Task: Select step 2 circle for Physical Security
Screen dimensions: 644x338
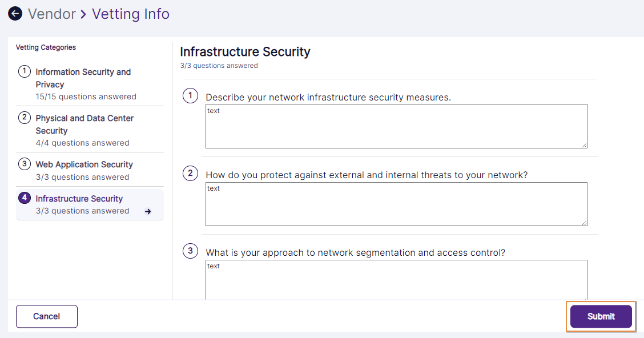Action: point(23,118)
